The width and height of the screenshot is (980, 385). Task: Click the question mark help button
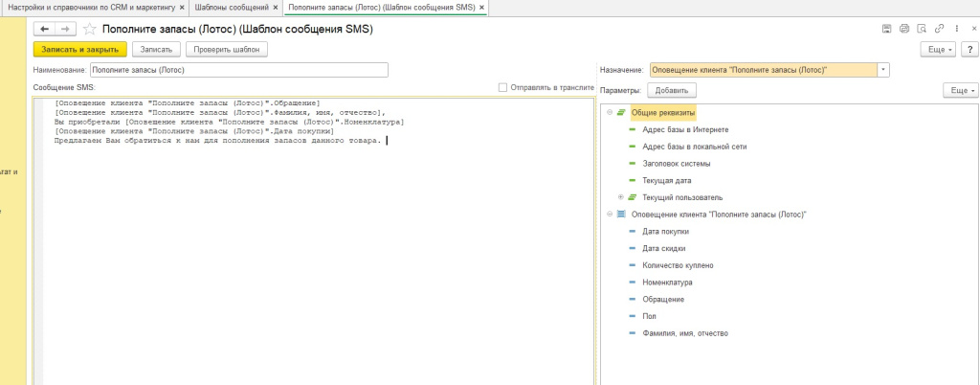(969, 49)
